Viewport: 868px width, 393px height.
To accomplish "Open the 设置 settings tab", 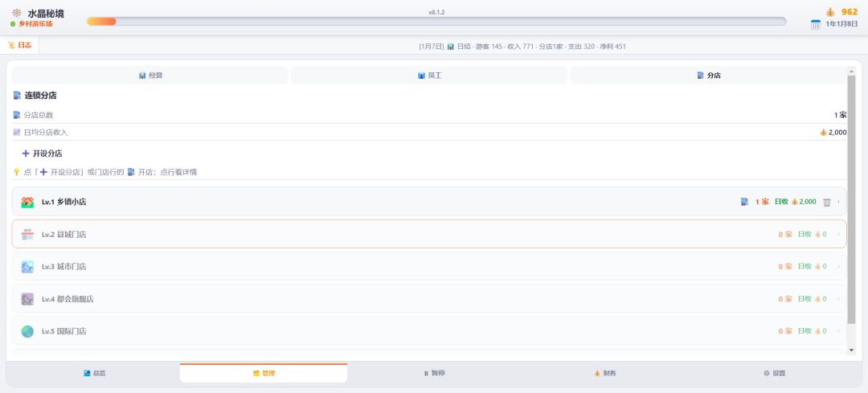I will 774,373.
